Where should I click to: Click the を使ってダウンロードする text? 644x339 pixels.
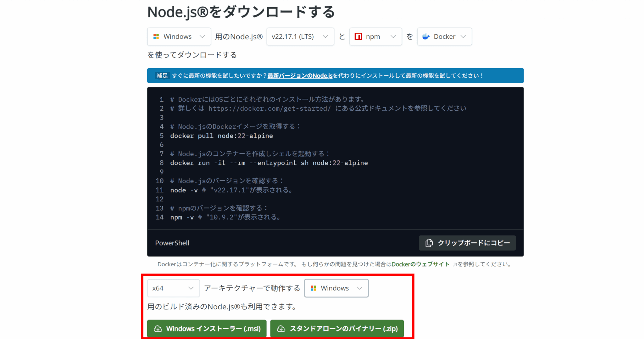pos(192,55)
